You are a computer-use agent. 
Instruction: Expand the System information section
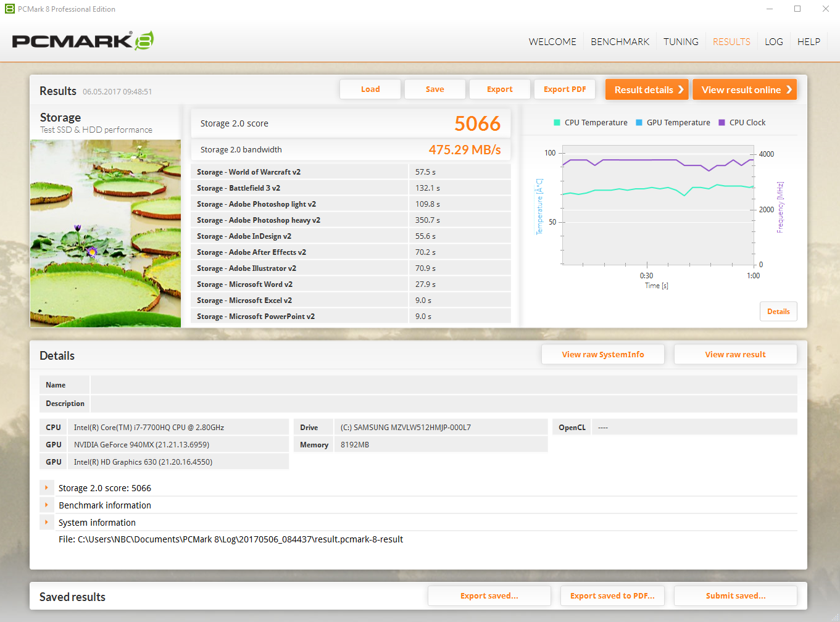coord(46,522)
